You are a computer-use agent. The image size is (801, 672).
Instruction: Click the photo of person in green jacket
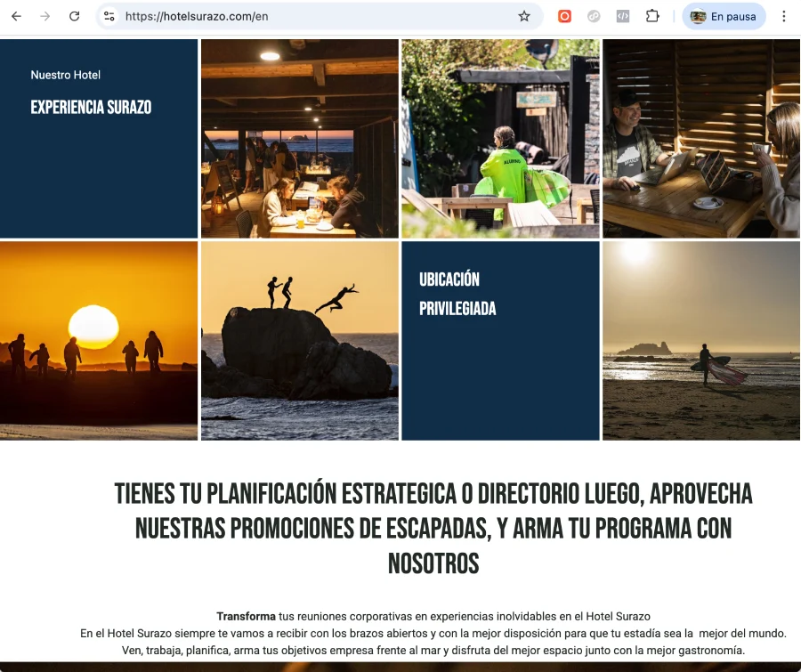click(x=500, y=139)
